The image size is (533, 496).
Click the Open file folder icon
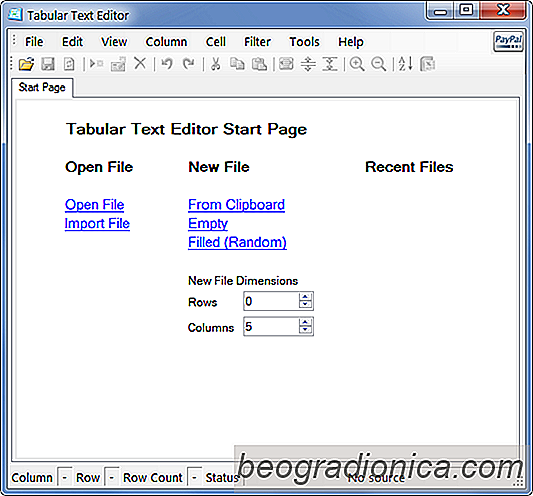[x=26, y=64]
